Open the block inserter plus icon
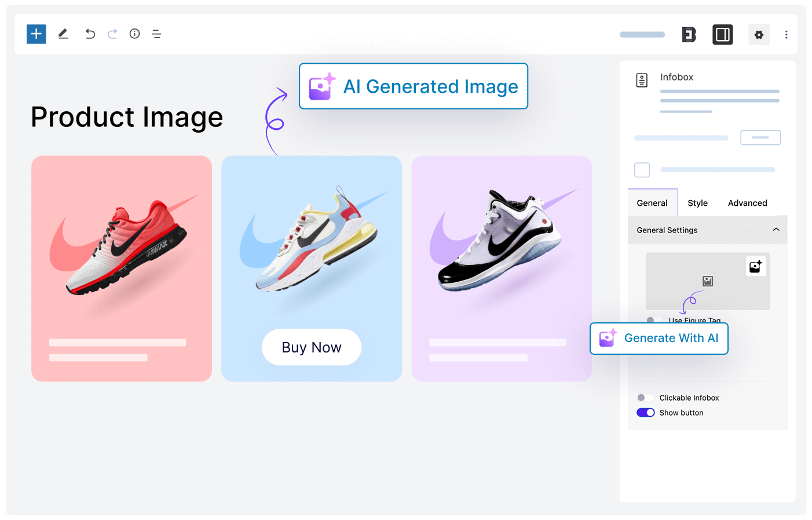812x520 pixels. pos(36,34)
